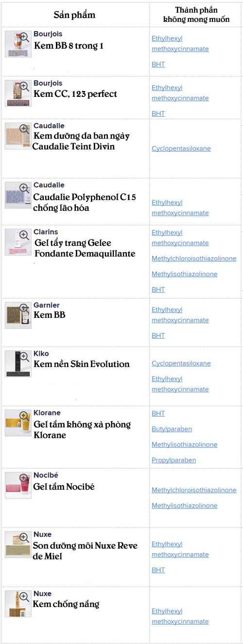Open the Propylparaben ingredient link
The width and height of the screenshot is (243, 644).
pos(174,460)
